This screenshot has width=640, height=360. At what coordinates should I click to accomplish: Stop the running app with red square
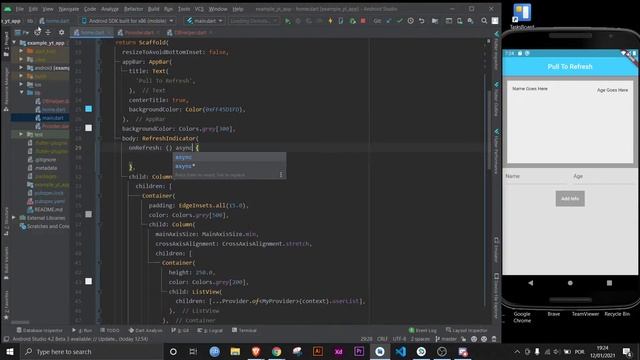click(x=363, y=21)
